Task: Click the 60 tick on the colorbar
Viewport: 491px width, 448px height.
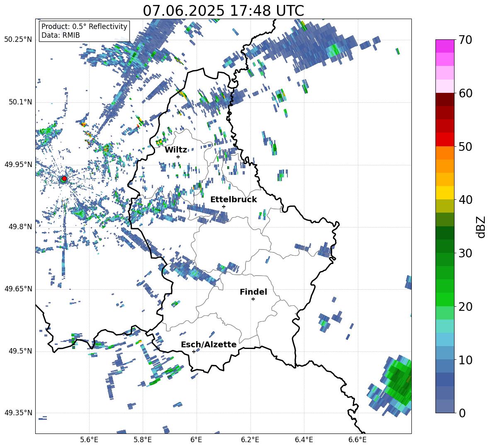Action: coord(465,93)
